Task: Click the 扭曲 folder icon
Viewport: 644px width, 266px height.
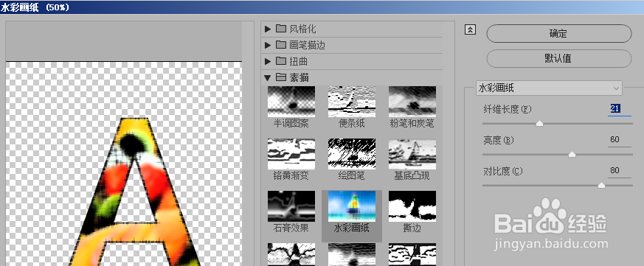Action: pyautogui.click(x=281, y=60)
